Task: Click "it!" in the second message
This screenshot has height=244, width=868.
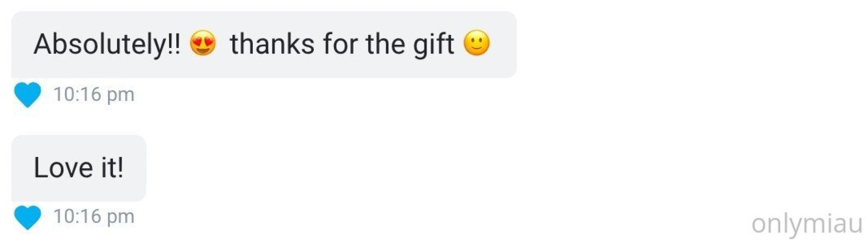Action: [112, 167]
